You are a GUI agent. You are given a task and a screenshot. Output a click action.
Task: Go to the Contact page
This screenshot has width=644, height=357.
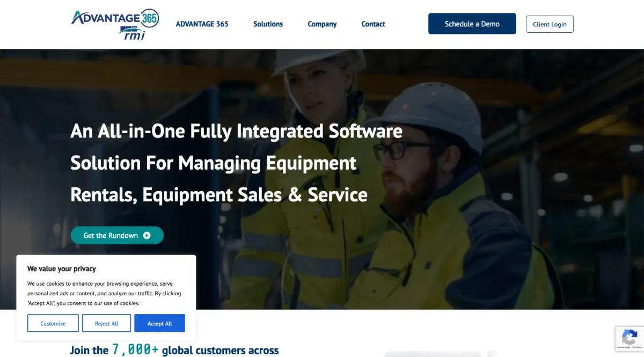click(373, 24)
